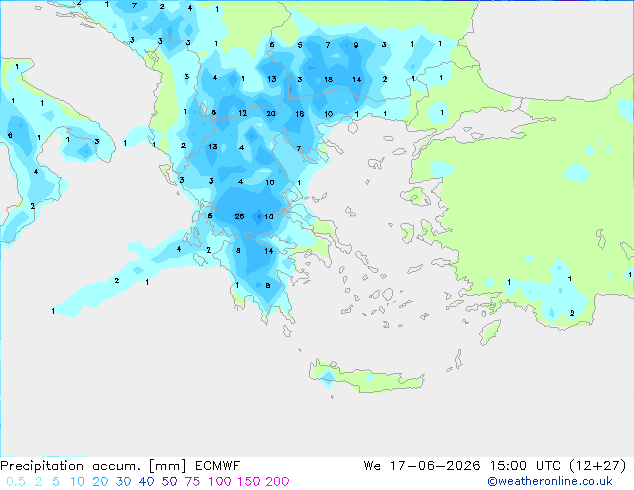Click the 12 precipitation value on the map
This screenshot has width=634, height=490.
243,113
